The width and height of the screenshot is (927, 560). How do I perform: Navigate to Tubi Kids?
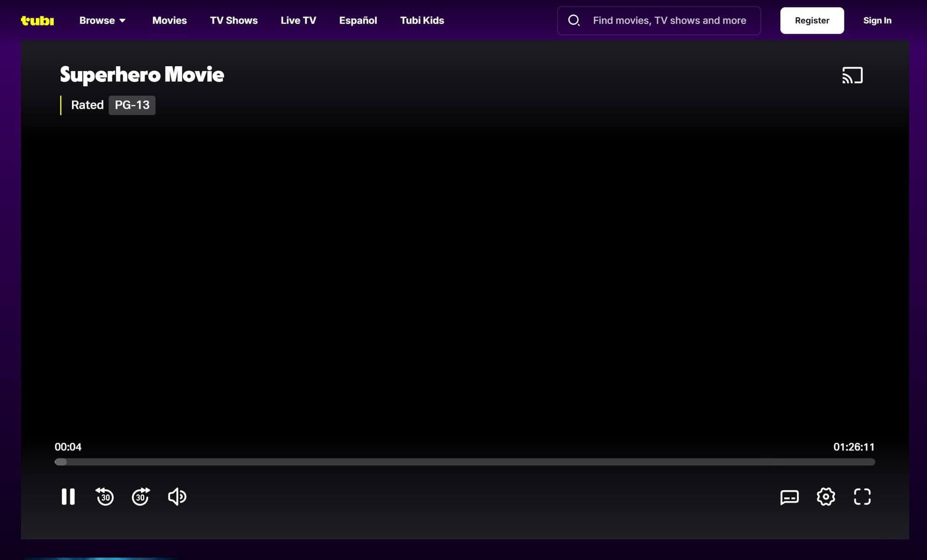click(x=422, y=21)
